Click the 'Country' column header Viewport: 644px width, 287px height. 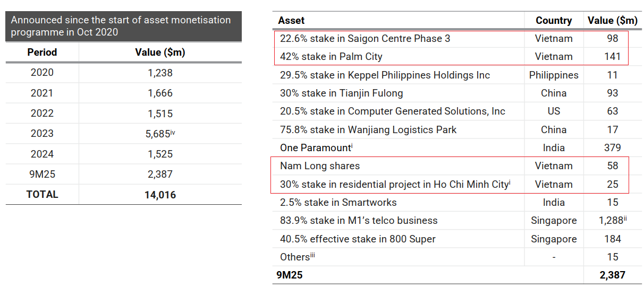554,21
